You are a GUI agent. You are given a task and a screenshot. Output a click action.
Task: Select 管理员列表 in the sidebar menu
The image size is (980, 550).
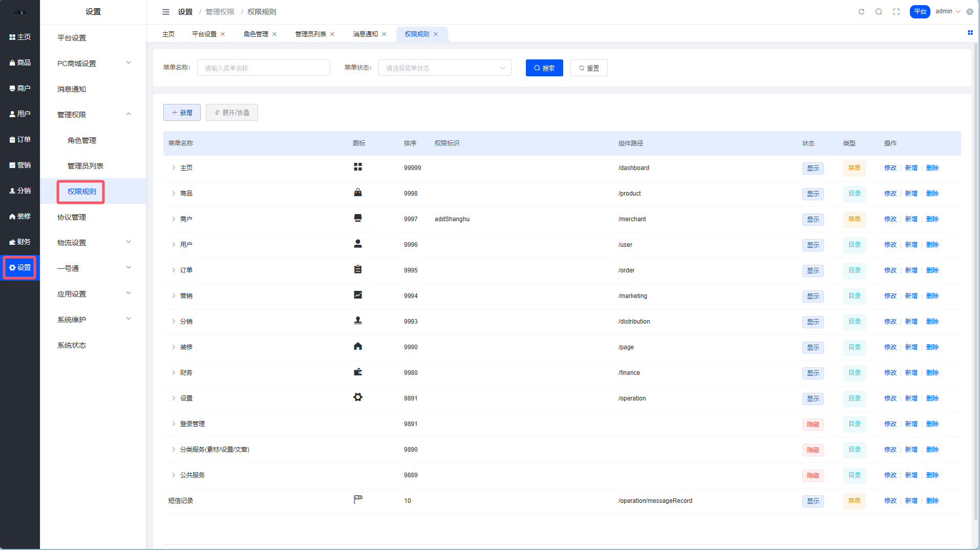point(86,166)
